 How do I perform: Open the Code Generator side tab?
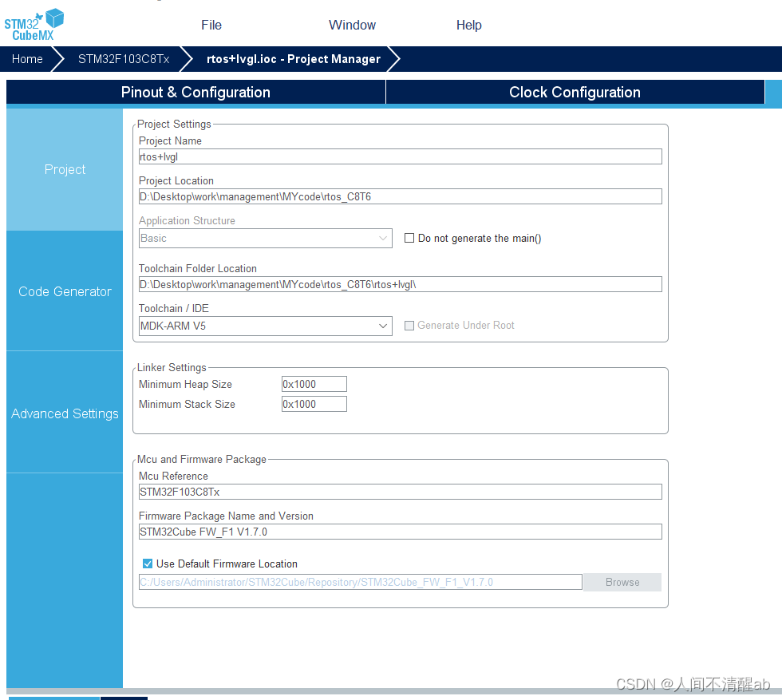coord(65,291)
